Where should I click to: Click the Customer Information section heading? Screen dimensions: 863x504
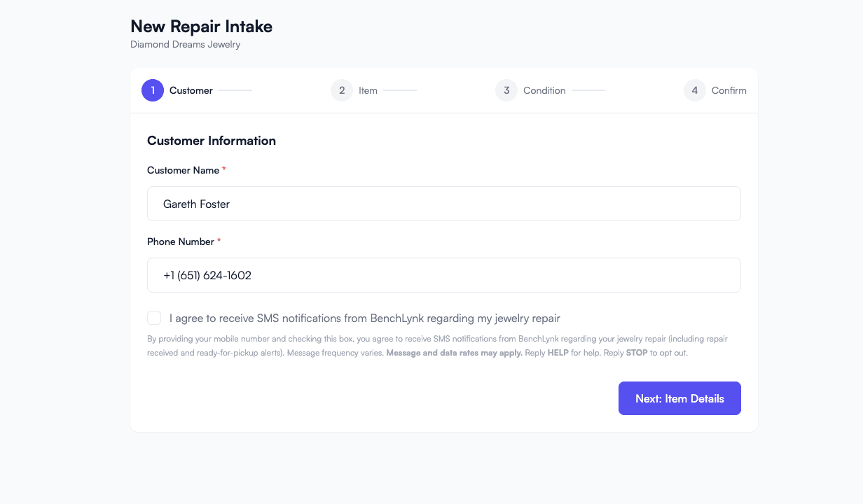pyautogui.click(x=212, y=141)
